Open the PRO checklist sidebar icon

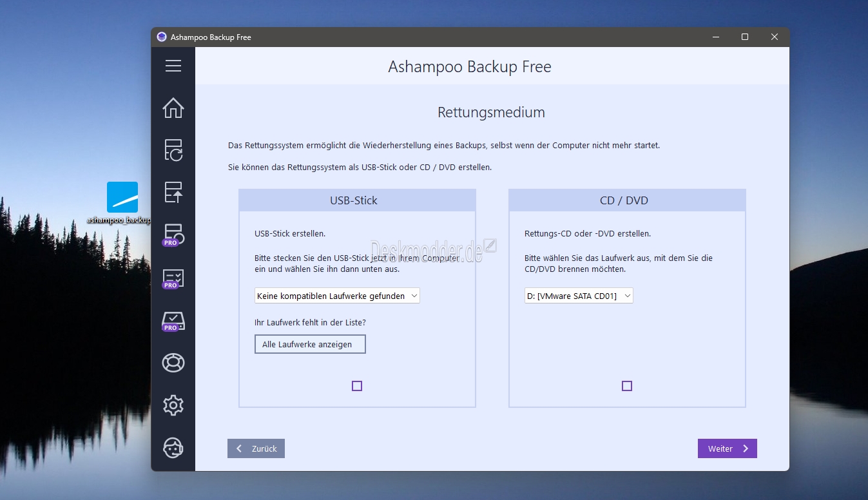pyautogui.click(x=173, y=278)
